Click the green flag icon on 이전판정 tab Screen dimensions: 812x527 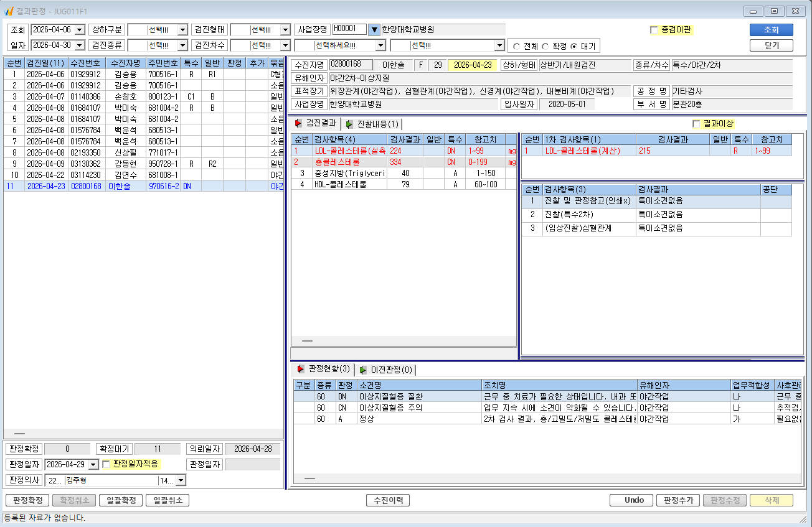pyautogui.click(x=363, y=370)
